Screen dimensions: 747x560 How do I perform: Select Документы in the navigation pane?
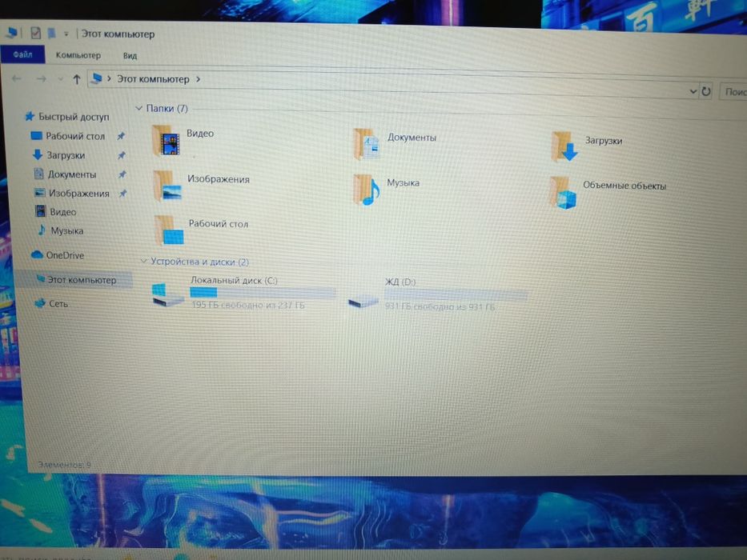72,174
